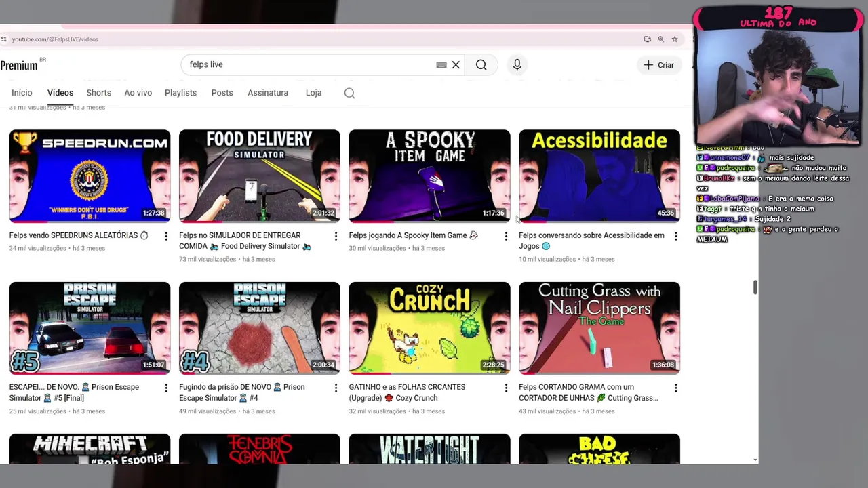Screen dimensions: 868x488
Task: Click the WATERTIGHT video thumbnail
Action: point(429,449)
